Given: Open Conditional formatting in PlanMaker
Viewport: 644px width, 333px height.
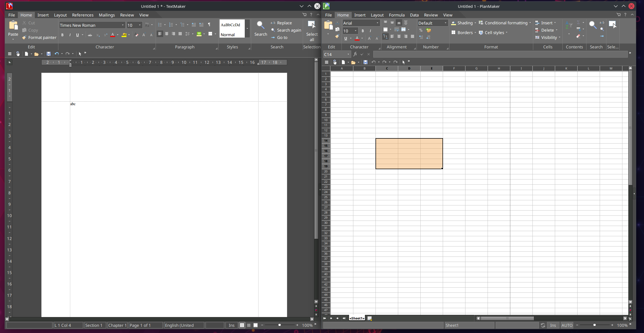Looking at the screenshot, I should point(505,23).
